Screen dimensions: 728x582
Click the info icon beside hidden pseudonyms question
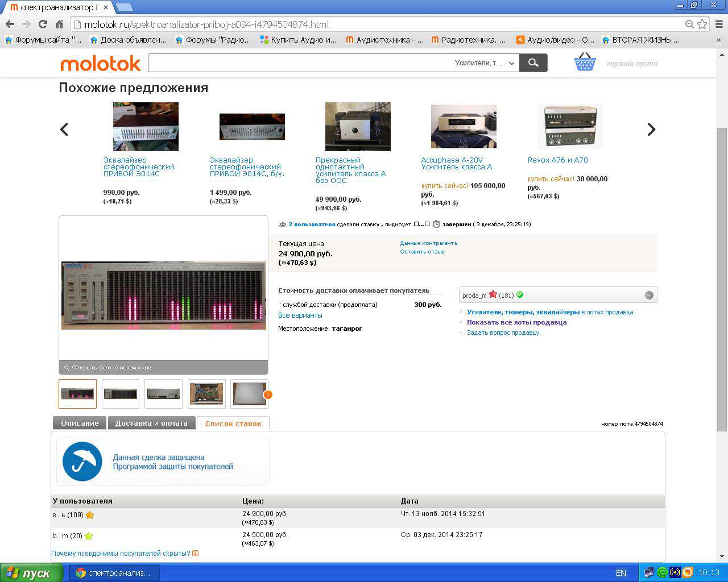pyautogui.click(x=196, y=553)
